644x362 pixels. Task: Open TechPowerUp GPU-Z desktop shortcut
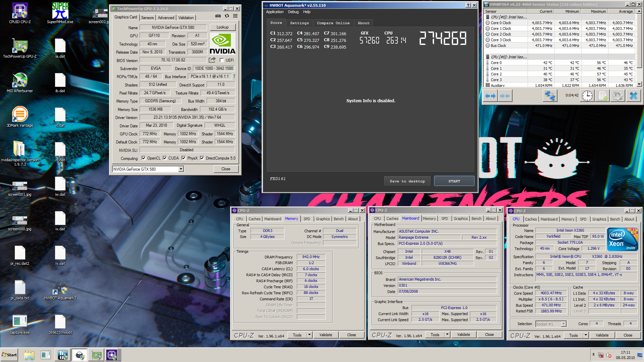tap(20, 48)
